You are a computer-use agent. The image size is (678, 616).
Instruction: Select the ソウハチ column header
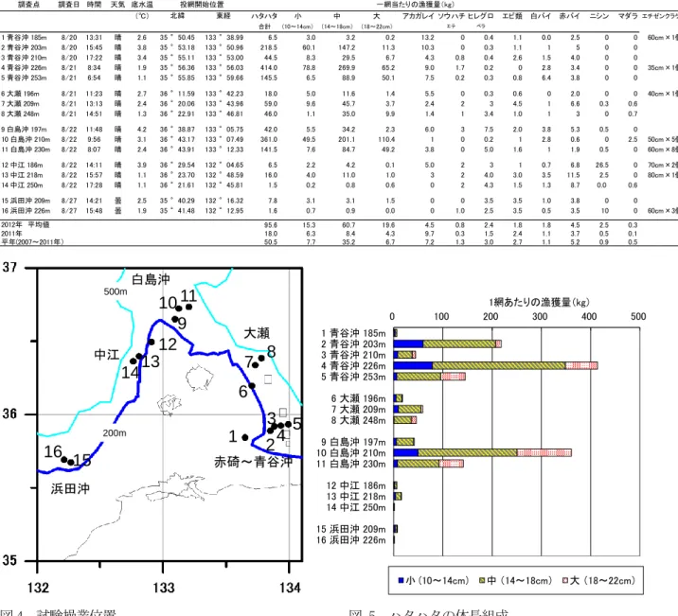point(451,16)
